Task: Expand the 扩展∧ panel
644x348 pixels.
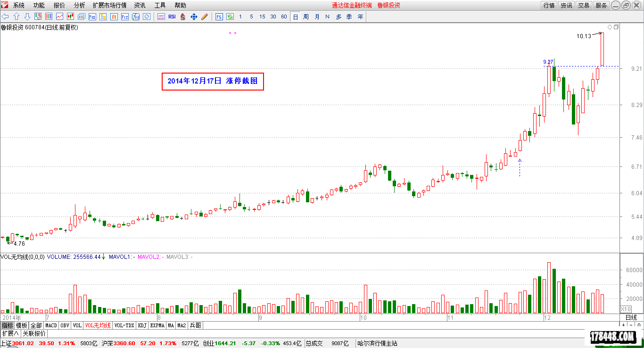Action: 10,333
